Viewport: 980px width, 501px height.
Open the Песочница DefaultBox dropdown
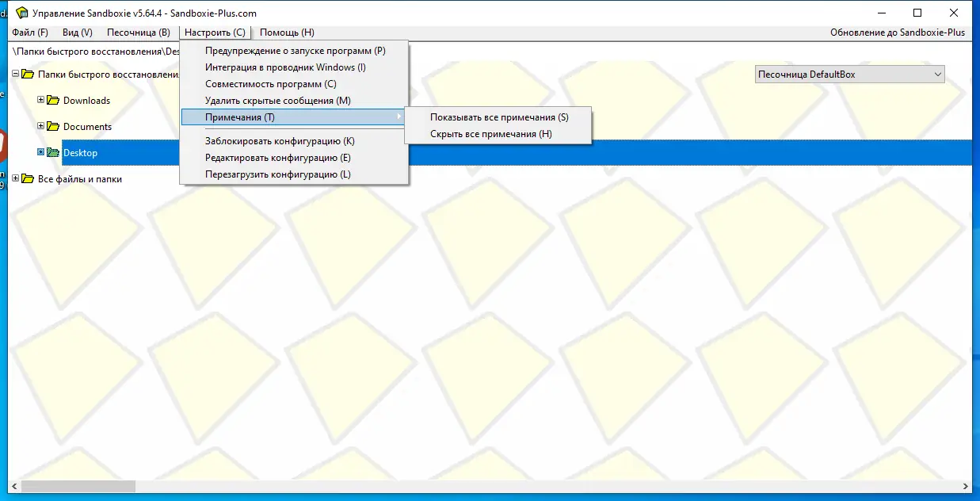849,75
